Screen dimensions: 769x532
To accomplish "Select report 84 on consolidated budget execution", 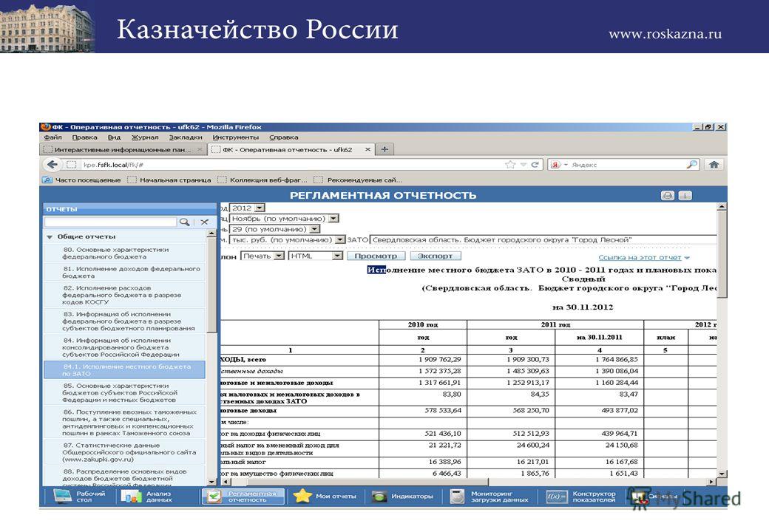I will pyautogui.click(x=124, y=347).
